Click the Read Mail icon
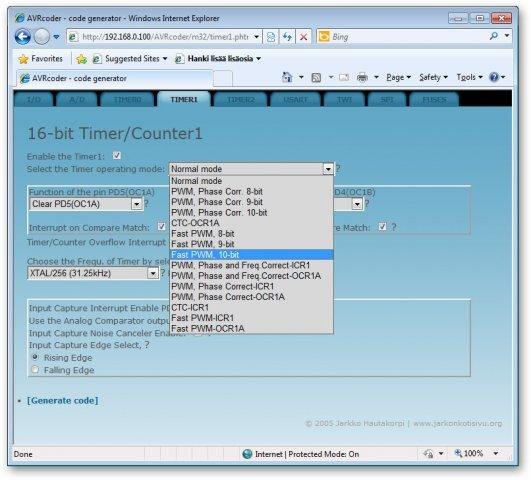The width and height of the screenshot is (531, 480). tap(344, 78)
